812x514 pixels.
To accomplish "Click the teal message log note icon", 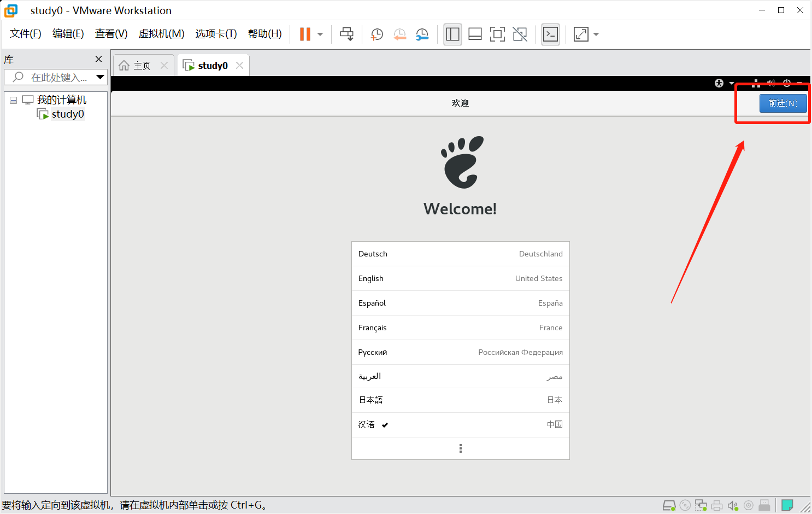I will (x=787, y=505).
